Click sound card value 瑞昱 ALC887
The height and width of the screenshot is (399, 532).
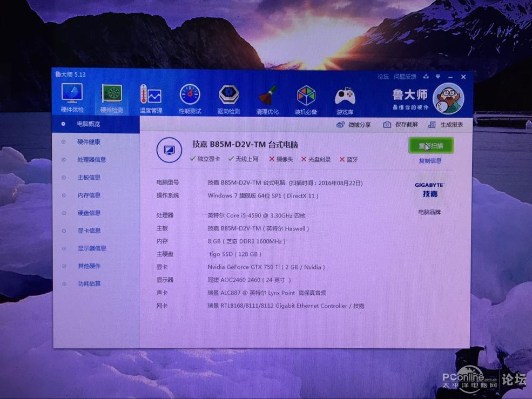[x=267, y=293]
